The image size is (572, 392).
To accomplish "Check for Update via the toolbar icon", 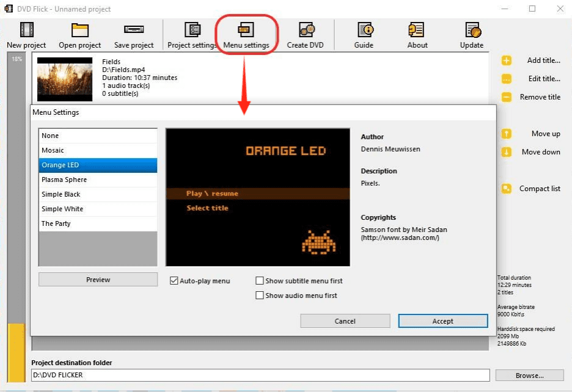I will tap(472, 31).
